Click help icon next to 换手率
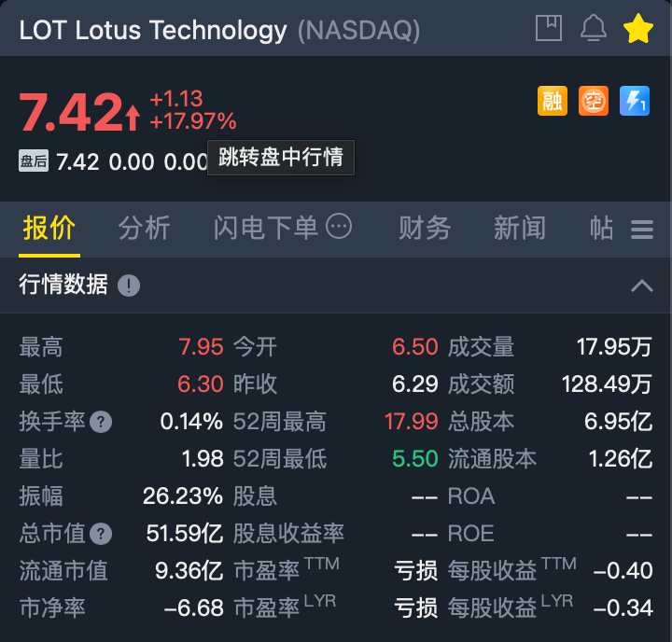672x642 pixels. pos(101,422)
